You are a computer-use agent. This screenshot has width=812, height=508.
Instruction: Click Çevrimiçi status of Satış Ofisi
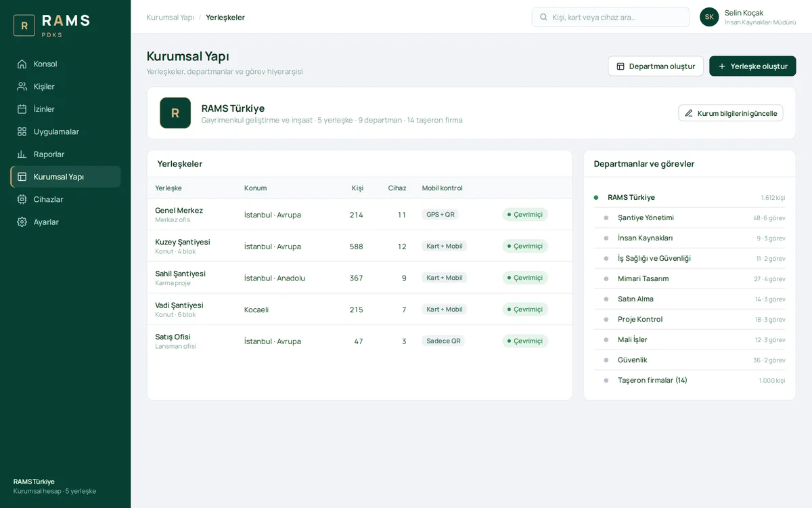[x=525, y=341]
